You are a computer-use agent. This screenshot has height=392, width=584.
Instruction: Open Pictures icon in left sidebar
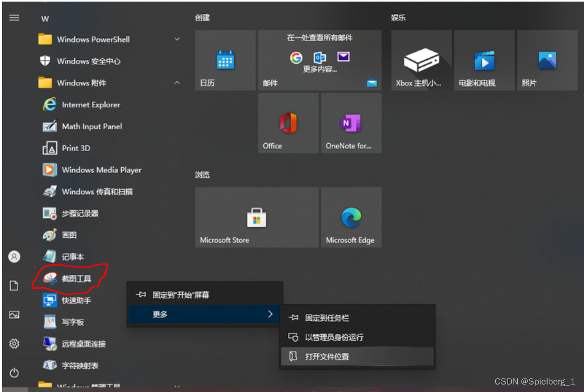(x=14, y=315)
